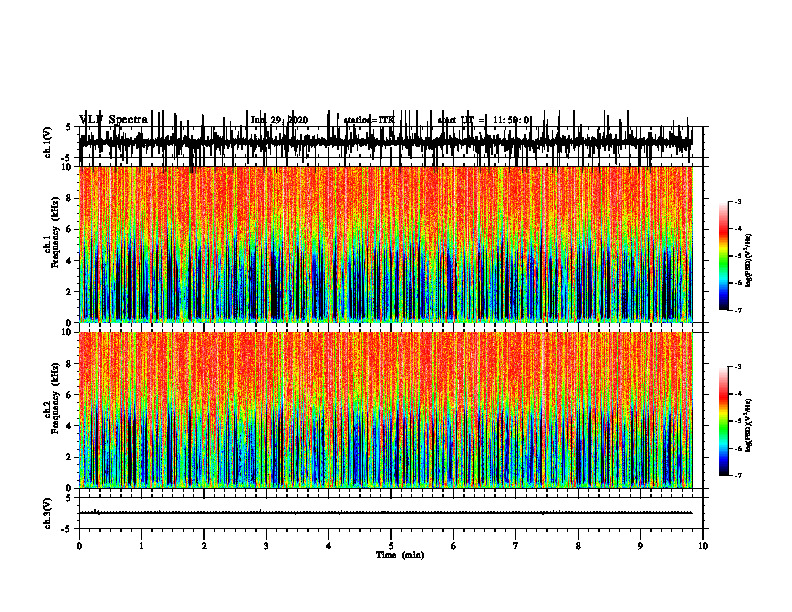
Task: Click time axis tick label '8'
Action: click(578, 546)
